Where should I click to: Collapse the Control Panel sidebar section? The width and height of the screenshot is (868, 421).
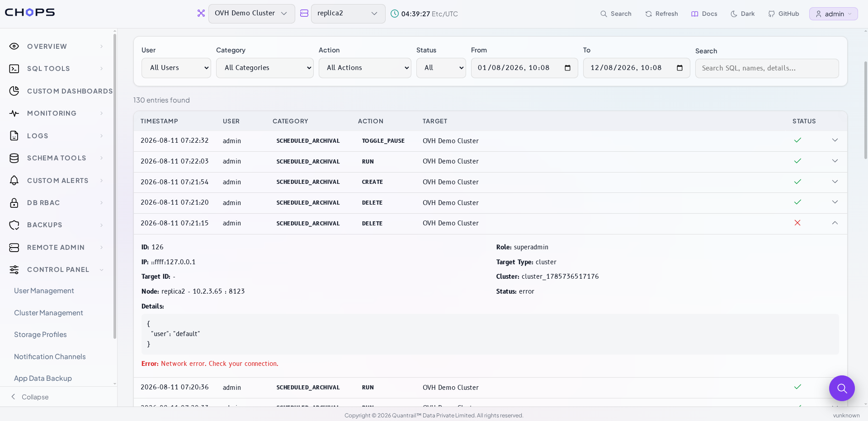102,270
